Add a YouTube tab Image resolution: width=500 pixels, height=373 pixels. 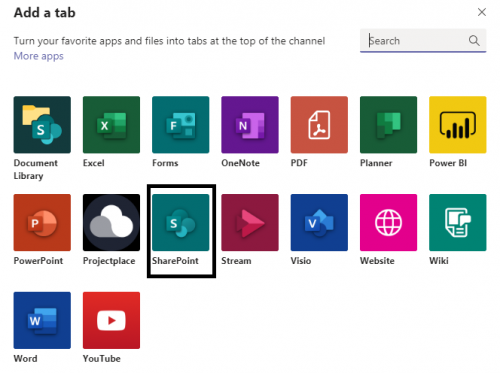111,320
